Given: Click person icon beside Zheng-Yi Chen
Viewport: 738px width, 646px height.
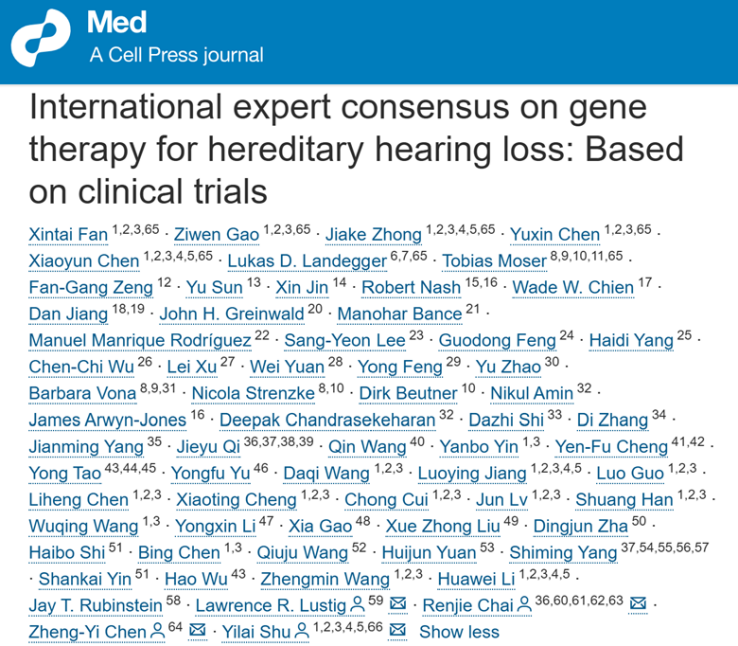Looking at the screenshot, I should click(155, 631).
